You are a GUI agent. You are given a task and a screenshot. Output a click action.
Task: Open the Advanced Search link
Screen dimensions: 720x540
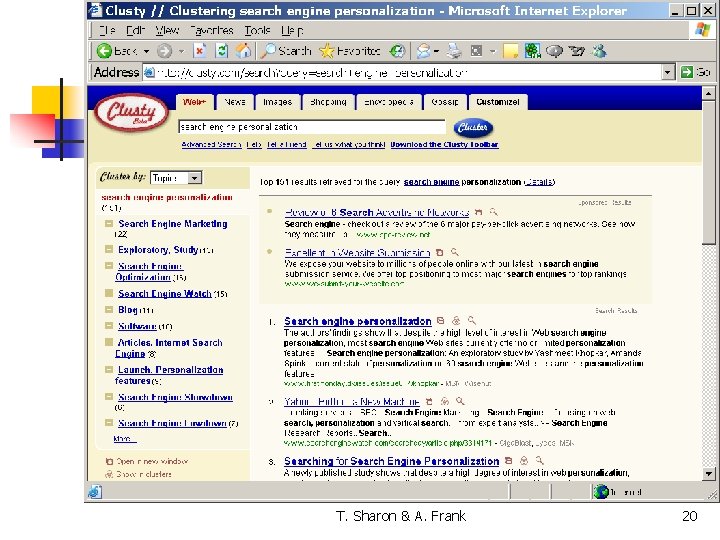pyautogui.click(x=211, y=144)
